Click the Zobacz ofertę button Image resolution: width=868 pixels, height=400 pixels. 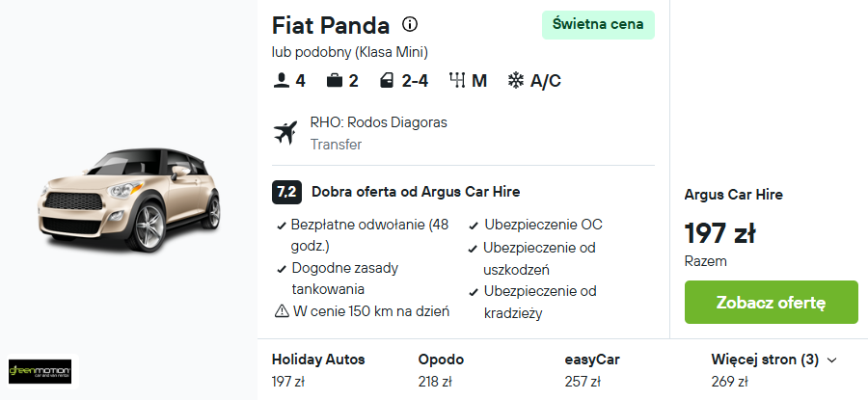tap(772, 302)
